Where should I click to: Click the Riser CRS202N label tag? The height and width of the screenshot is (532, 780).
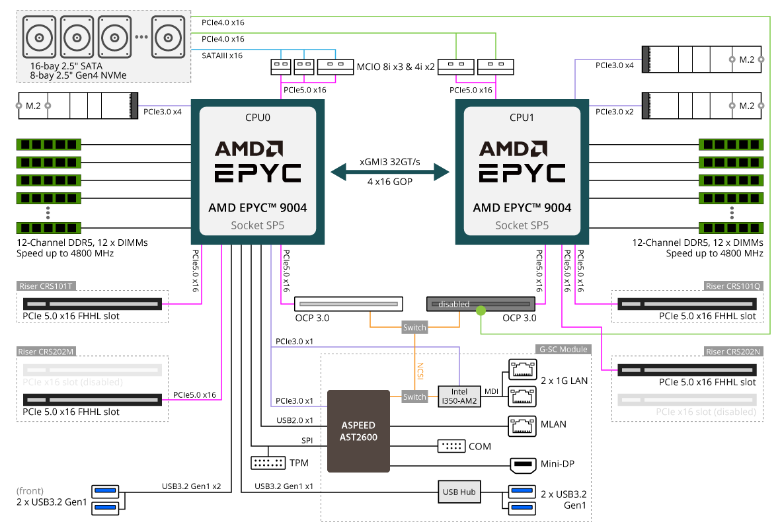[x=733, y=352]
